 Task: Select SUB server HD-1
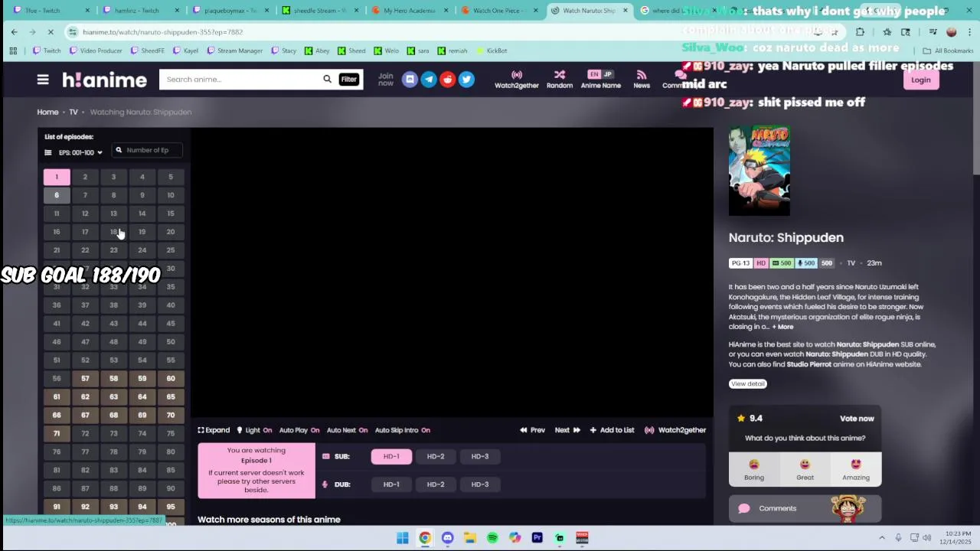(x=391, y=456)
